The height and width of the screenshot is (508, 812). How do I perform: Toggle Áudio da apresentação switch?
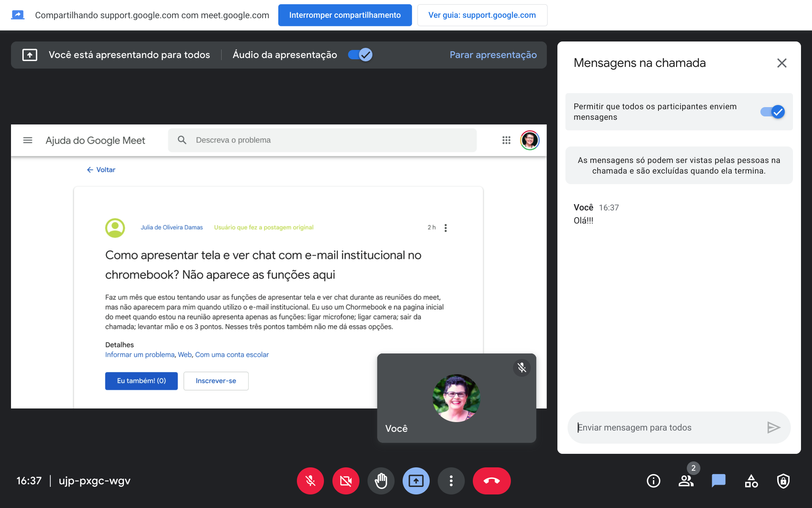coord(360,55)
